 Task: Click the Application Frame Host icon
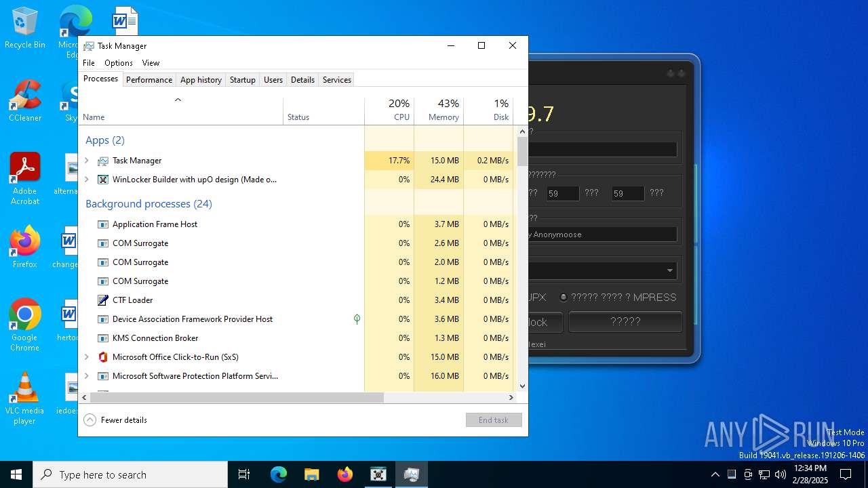point(103,224)
